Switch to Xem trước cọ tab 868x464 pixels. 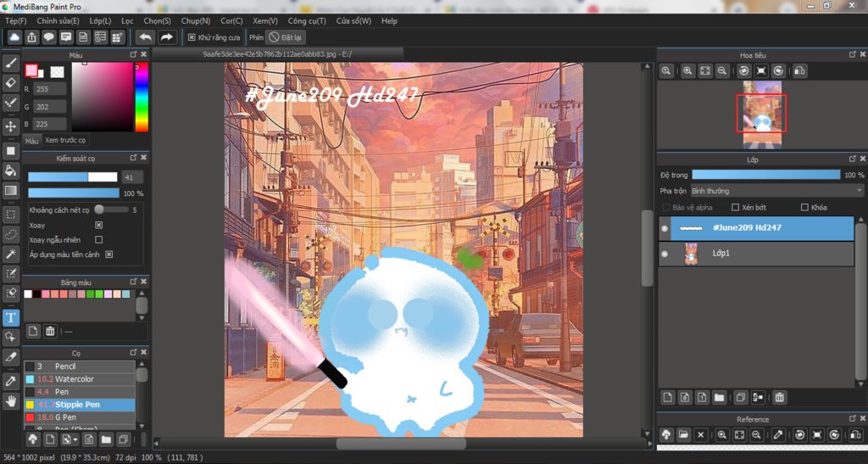(65, 140)
